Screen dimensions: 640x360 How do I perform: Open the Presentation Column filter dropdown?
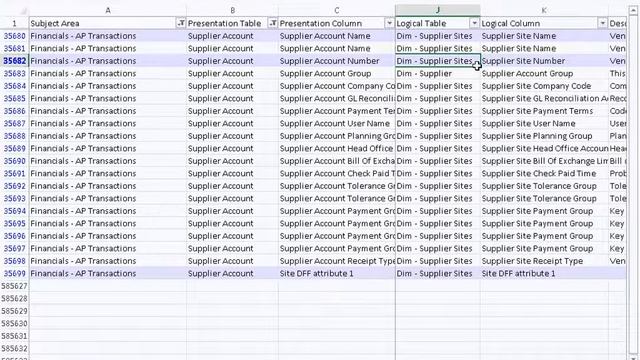click(389, 23)
